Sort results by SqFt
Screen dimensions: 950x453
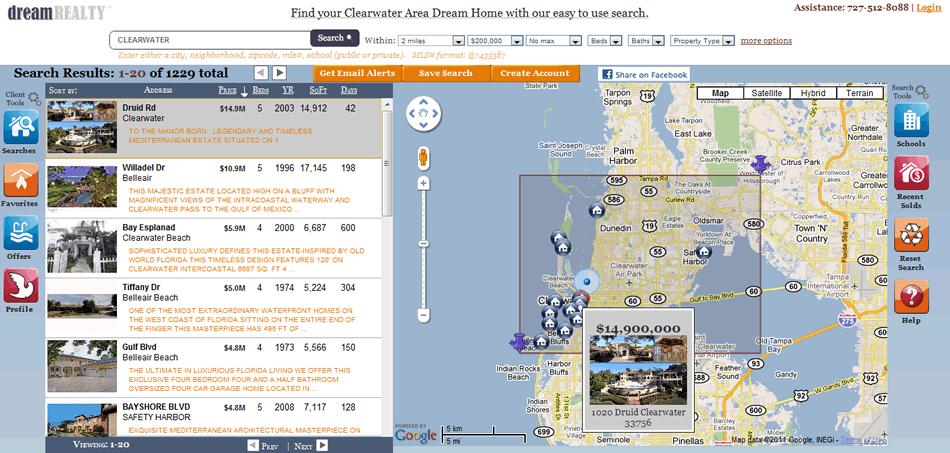point(318,90)
